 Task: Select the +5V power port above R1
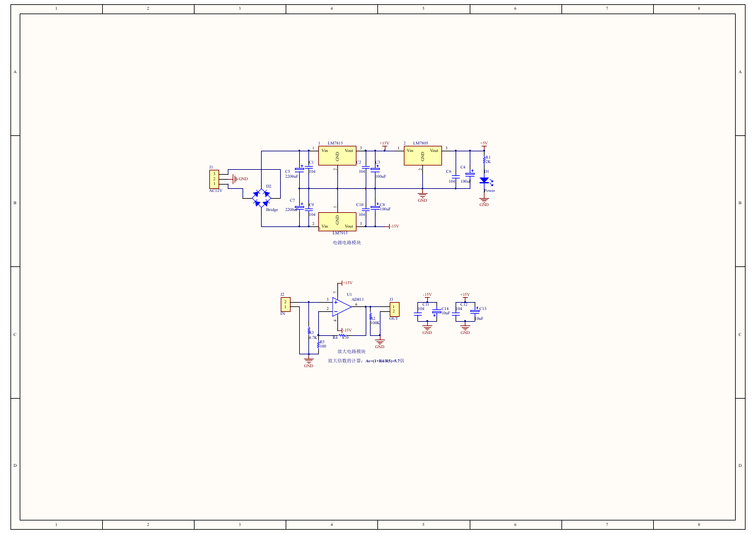484,145
